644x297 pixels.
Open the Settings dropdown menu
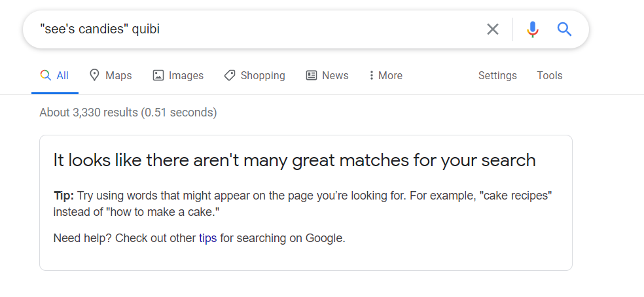point(497,76)
